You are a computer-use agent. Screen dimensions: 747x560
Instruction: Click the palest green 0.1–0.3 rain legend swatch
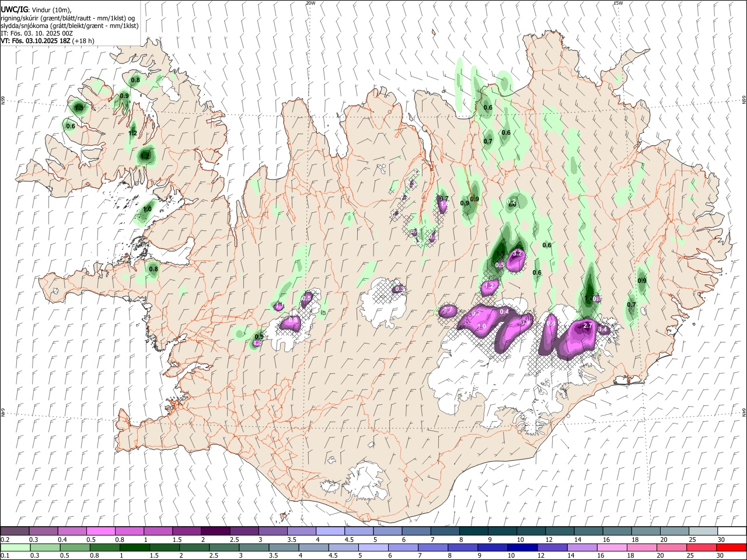coord(15,548)
